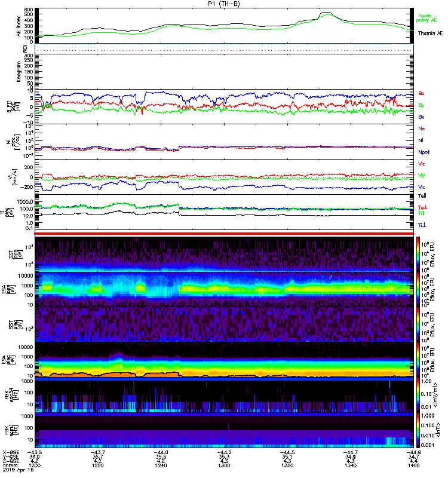Click the AE index peak near 1330
Image resolution: width=448 pixels, height=478 pixels.
click(x=327, y=13)
